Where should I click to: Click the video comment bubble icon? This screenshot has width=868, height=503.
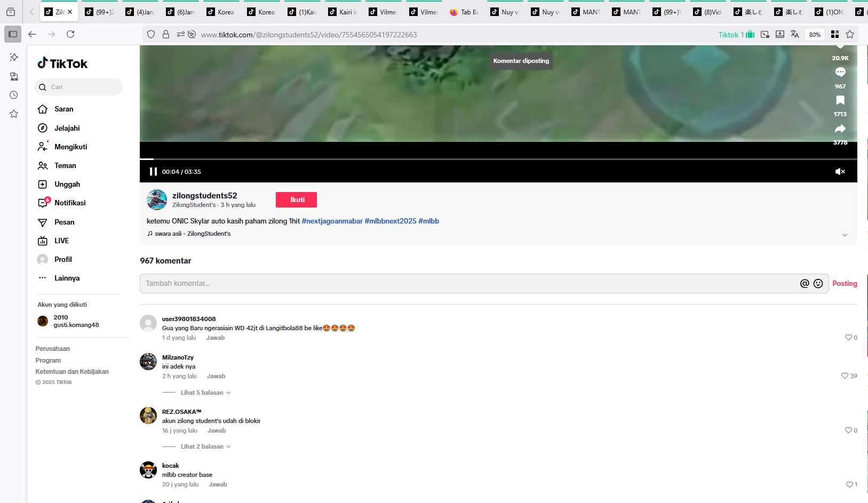(840, 72)
